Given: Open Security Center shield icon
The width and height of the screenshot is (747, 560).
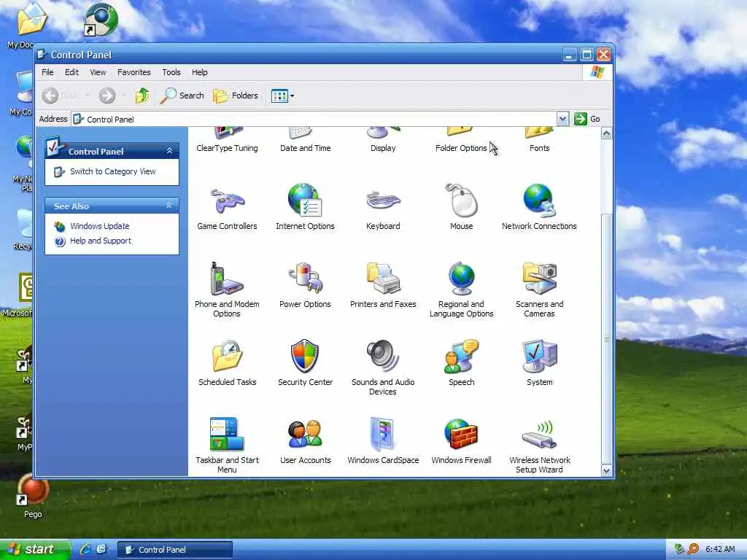Looking at the screenshot, I should click(305, 356).
